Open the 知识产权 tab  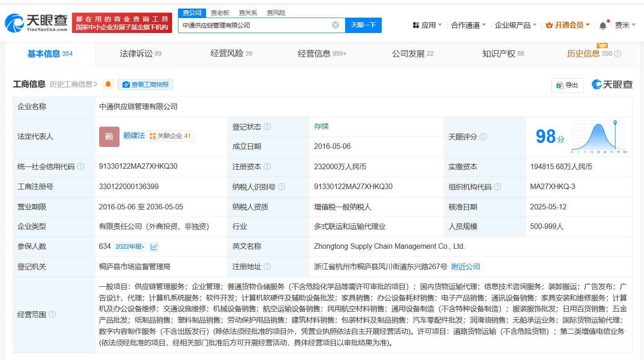[503, 54]
